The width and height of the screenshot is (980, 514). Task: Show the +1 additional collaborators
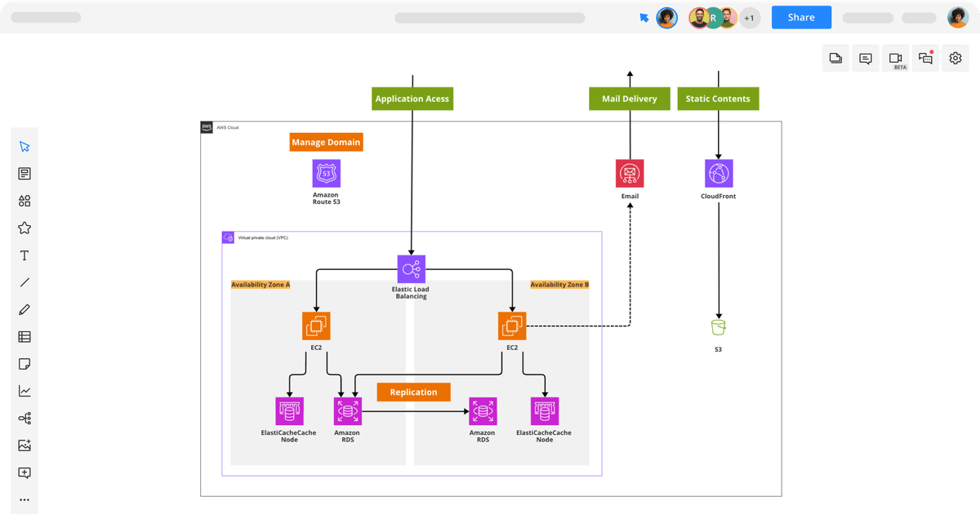(750, 18)
